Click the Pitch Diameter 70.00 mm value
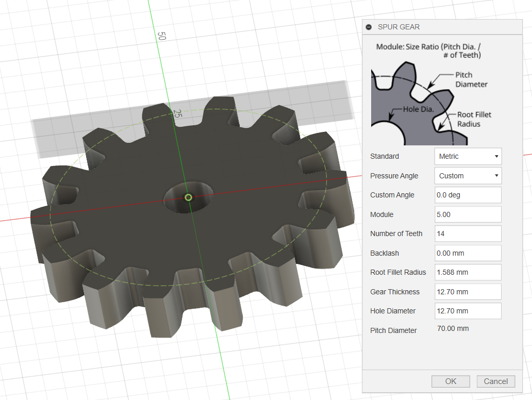Screen dimensions: 532x400 453,329
